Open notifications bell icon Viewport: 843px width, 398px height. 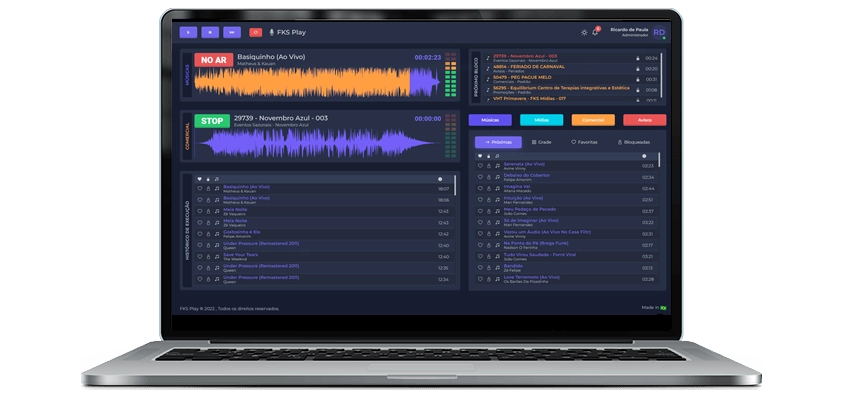click(x=595, y=32)
